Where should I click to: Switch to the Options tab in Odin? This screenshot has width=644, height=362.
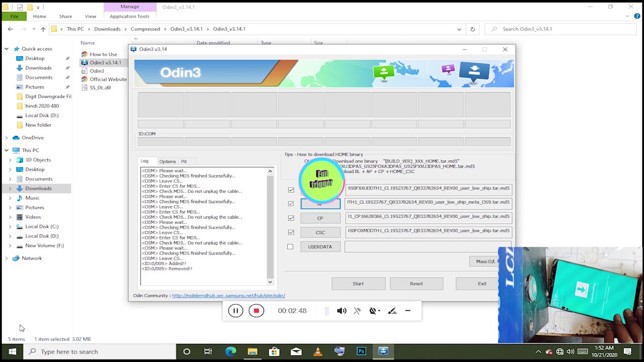[x=168, y=161]
